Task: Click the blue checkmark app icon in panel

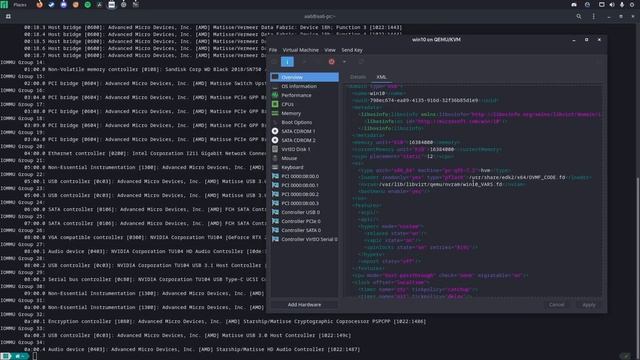Action: click(51, 4)
